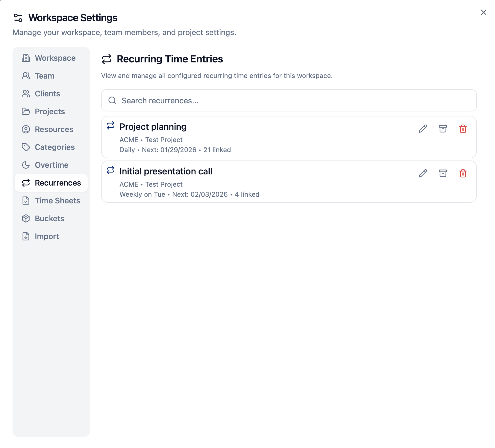Click 'Weekly on Tue • Next: 02/03/2026' text
Screen dimensions: 495x448
[174, 194]
